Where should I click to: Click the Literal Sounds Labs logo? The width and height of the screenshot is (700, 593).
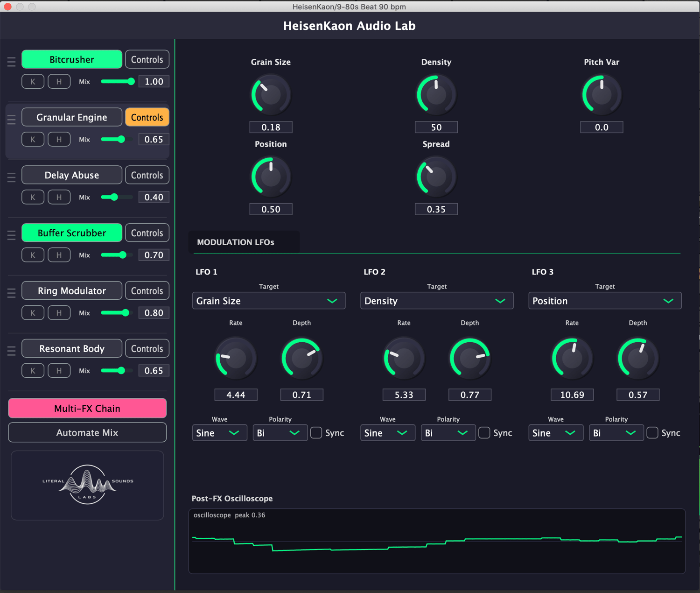87,485
